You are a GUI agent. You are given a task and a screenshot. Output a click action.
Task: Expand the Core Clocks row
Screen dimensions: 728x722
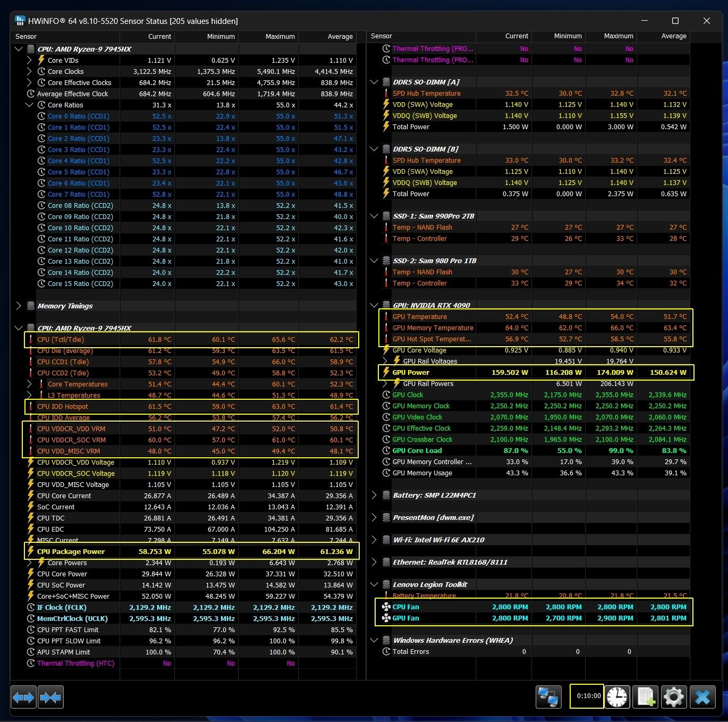(x=29, y=71)
